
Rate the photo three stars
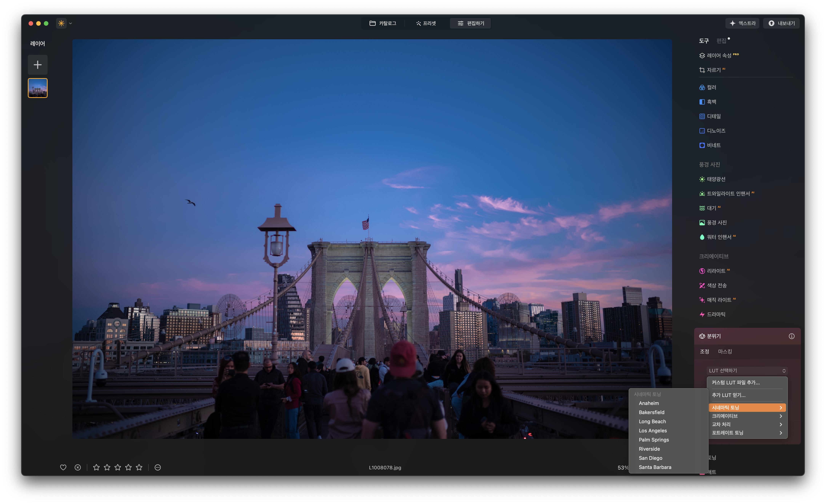(x=118, y=467)
